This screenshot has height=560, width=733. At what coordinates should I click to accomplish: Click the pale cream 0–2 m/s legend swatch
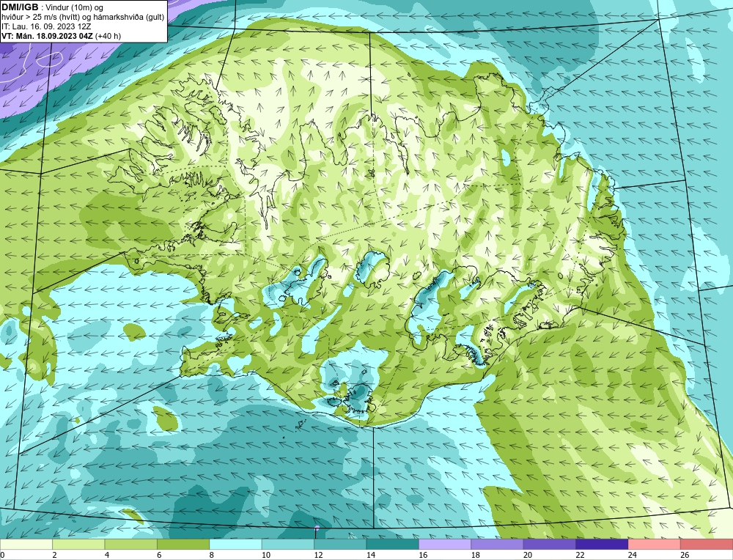click(26, 544)
